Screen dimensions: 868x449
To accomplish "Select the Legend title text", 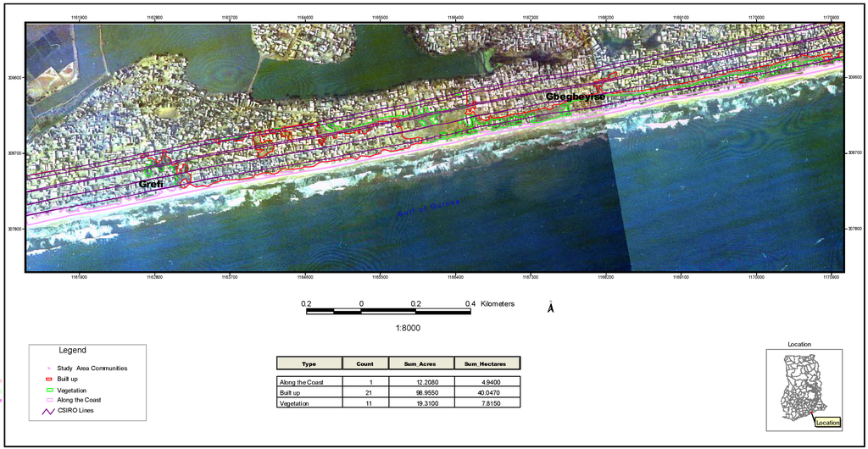I will tap(73, 351).
